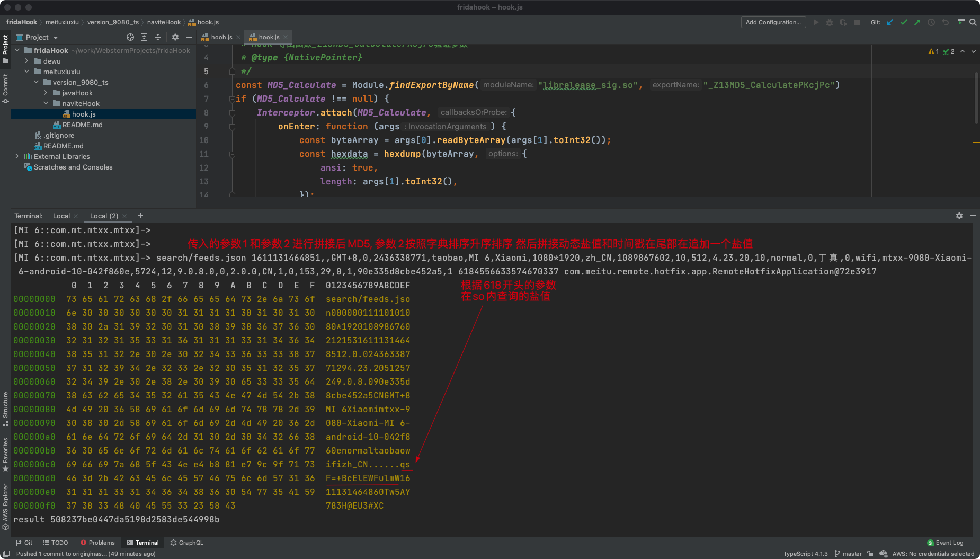980x559 pixels.
Task: Toggle the Project side tool window strip
Action: point(5,48)
